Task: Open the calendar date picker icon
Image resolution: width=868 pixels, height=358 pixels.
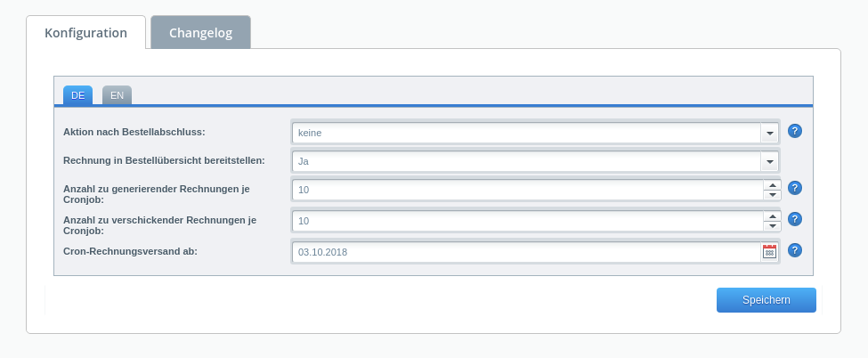Action: coord(769,252)
